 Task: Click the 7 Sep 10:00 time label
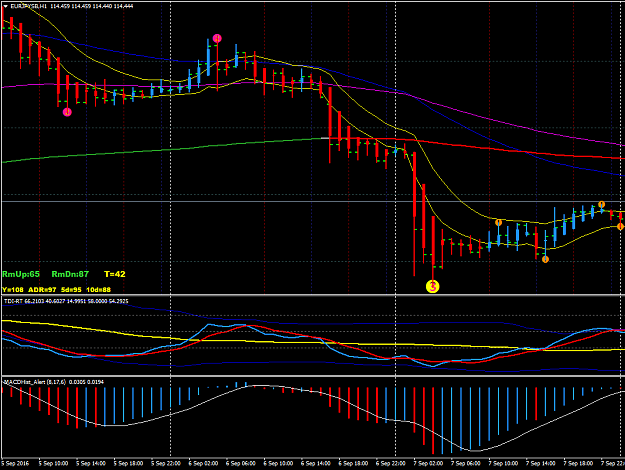click(x=503, y=463)
